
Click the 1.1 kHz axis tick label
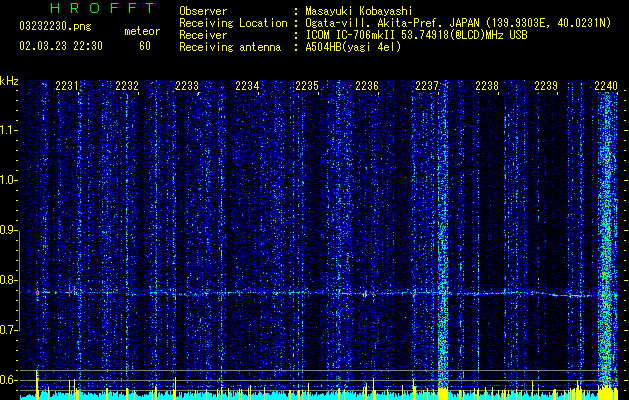click(9, 130)
